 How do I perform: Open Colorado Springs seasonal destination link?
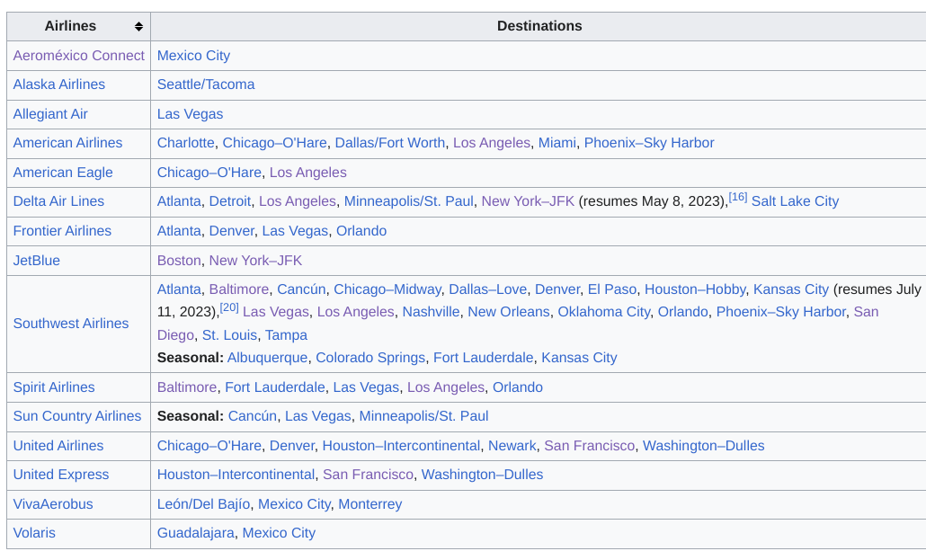(x=370, y=358)
